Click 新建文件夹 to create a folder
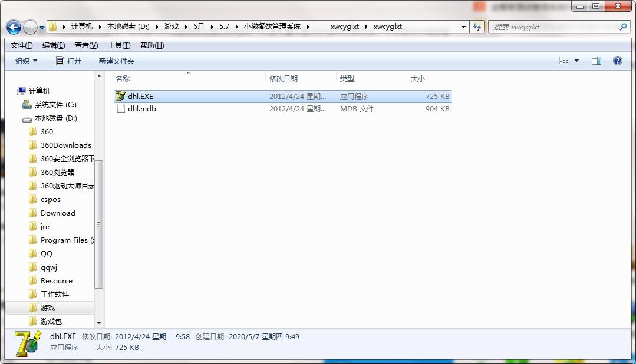636x364 pixels. coord(116,61)
